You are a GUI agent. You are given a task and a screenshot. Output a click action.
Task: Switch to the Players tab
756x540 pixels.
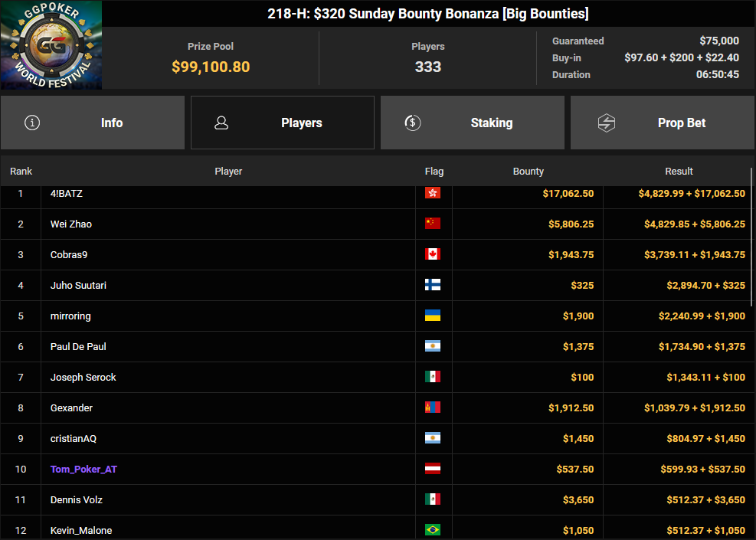(x=283, y=123)
